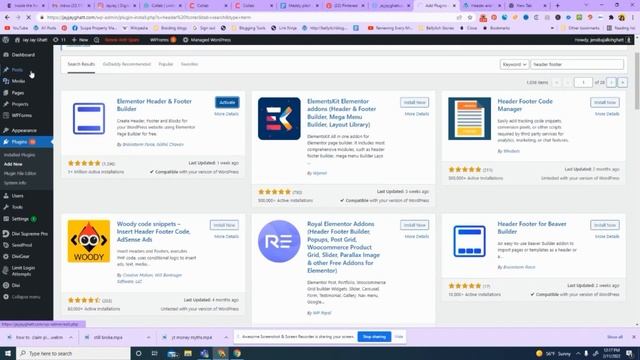This screenshot has width=640, height=360.
Task: Switch to the Popular tab
Action: click(x=166, y=64)
